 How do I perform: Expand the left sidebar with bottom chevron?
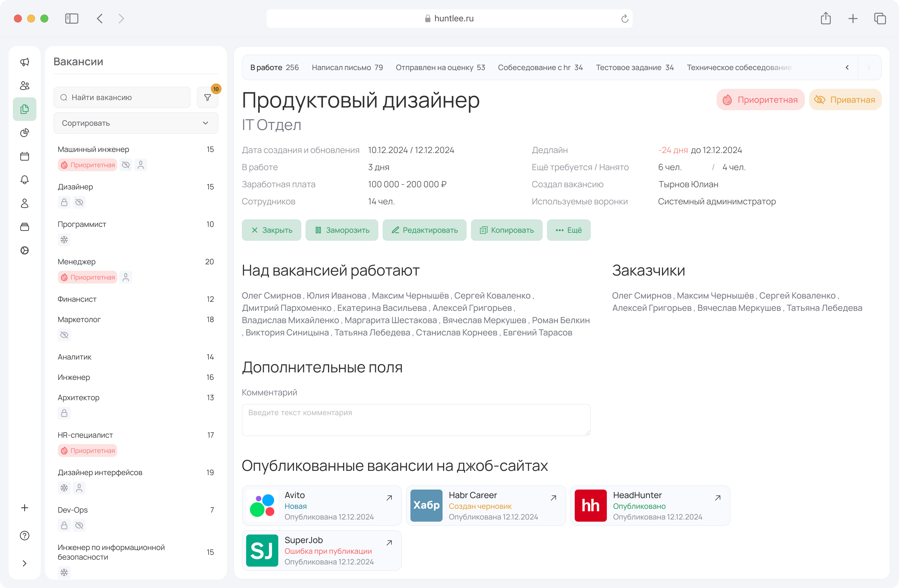[25, 563]
